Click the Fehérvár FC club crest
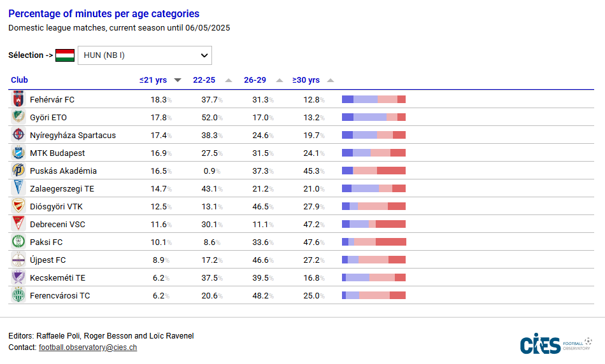Screen dimensions: 605x364 18,99
